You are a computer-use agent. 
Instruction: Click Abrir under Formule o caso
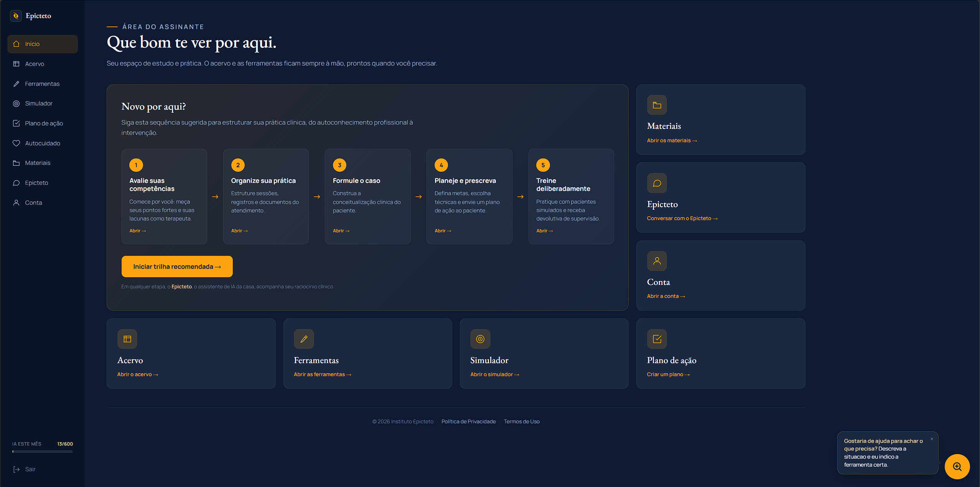(x=341, y=231)
